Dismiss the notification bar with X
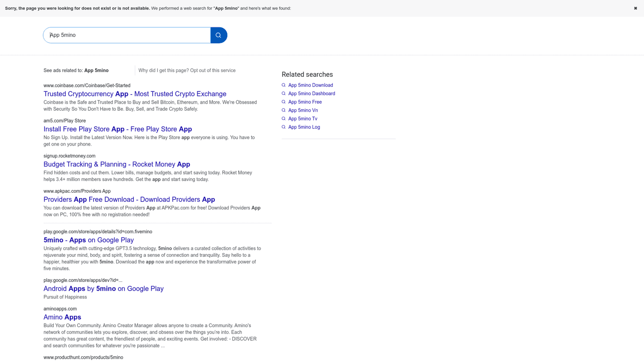Screen dimensions: 644x362 coord(636,8)
